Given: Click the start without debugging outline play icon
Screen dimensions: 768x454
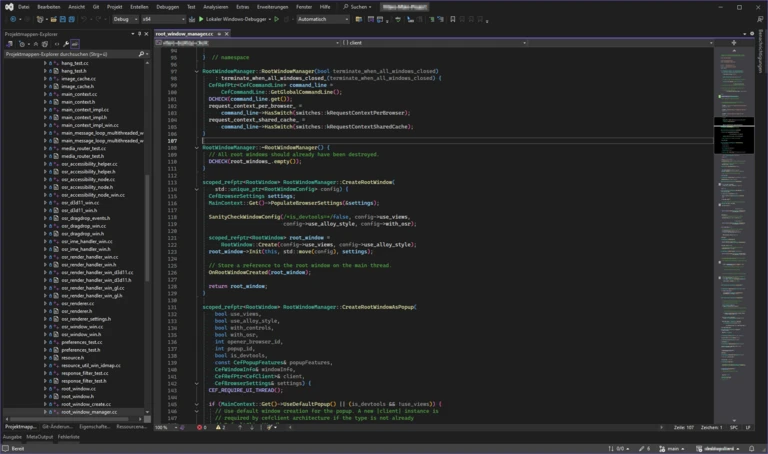Looking at the screenshot, I should (277, 19).
